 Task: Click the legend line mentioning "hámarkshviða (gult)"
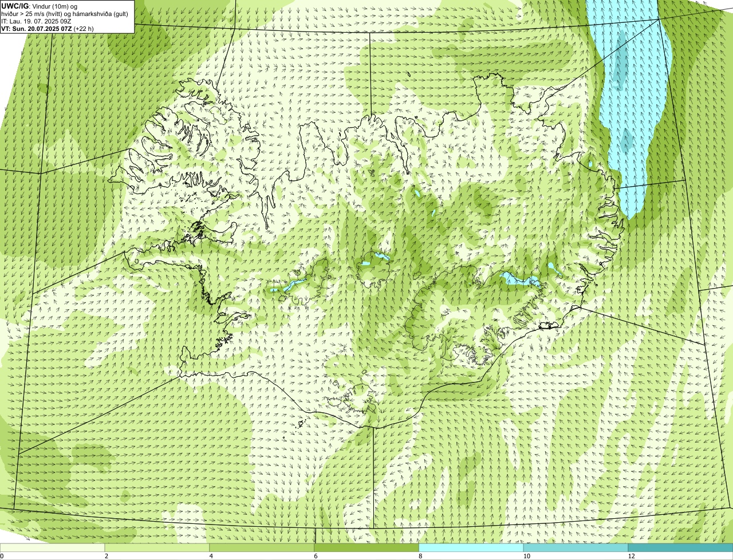point(65,13)
